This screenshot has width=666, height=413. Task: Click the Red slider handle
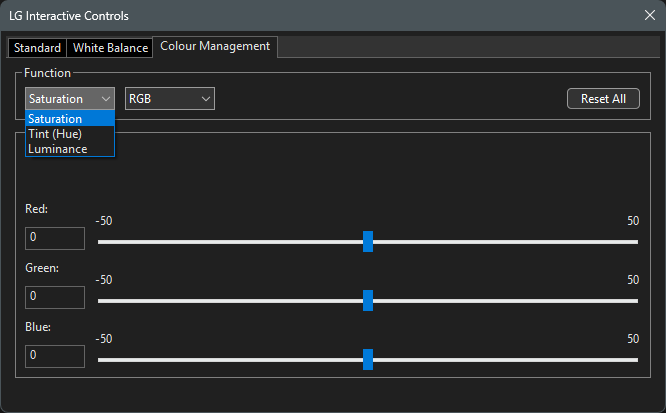(368, 241)
